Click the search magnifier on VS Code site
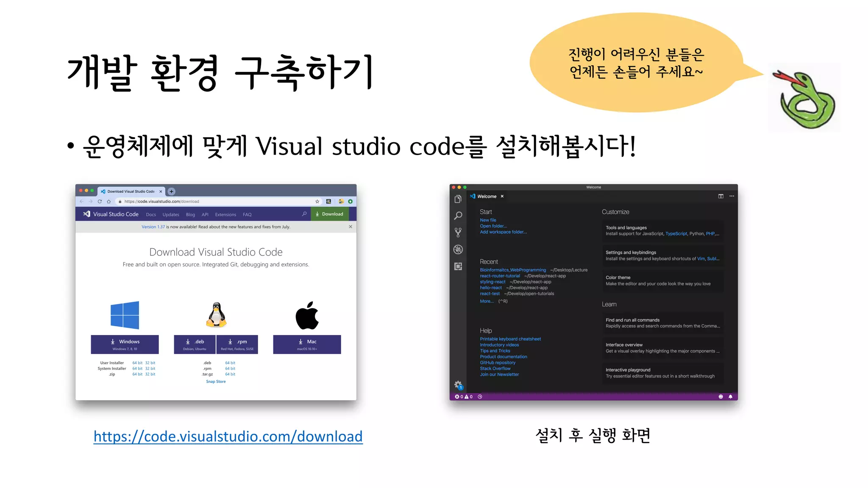Screen dimensions: 868x488 [x=304, y=214]
